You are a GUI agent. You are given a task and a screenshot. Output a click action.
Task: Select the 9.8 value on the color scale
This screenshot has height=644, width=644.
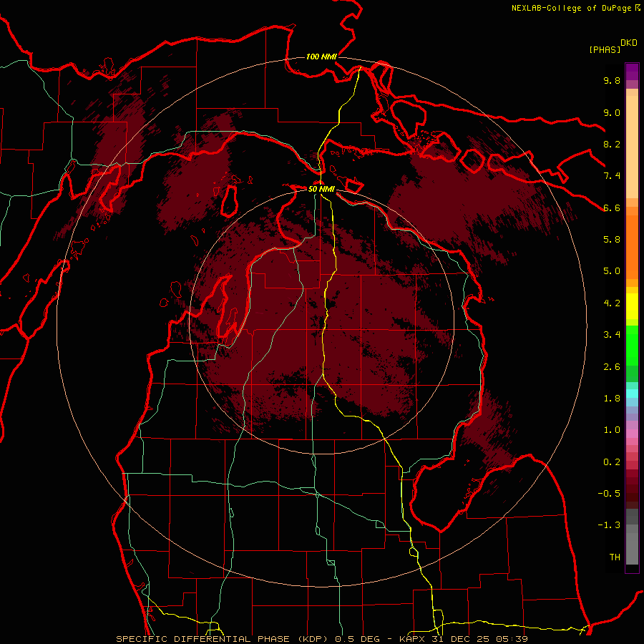[612, 80]
